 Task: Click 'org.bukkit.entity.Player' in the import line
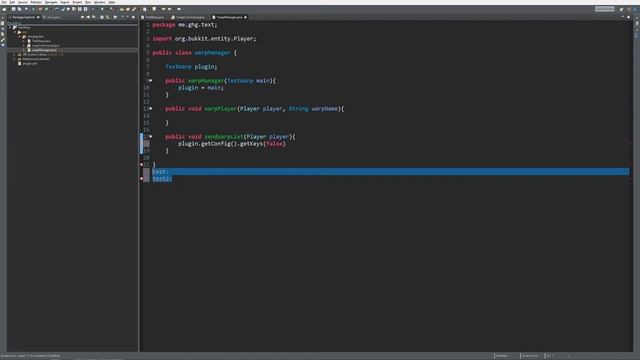214,39
